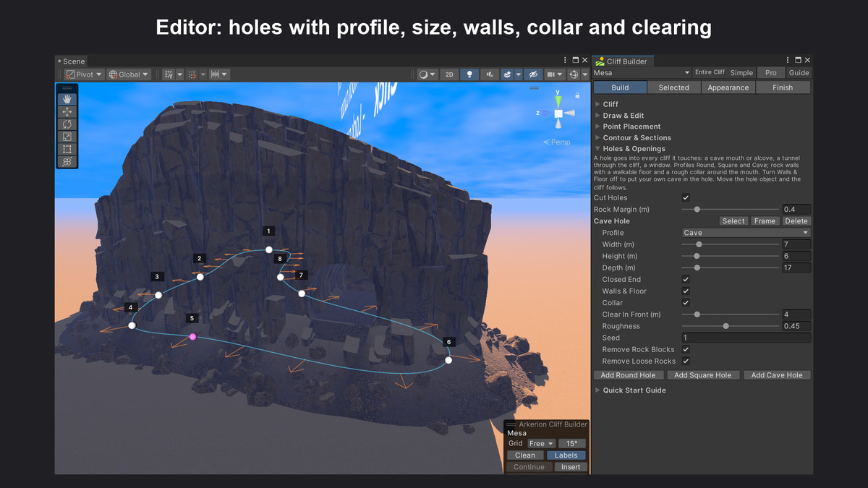Click the Gizmos icon
Image resolution: width=868 pixels, height=488 pixels.
click(574, 74)
